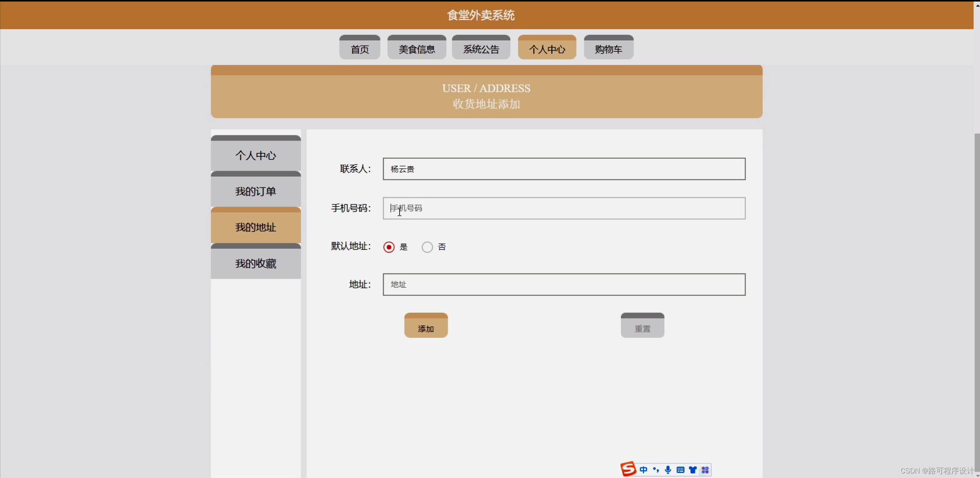Click into the 地址 input field
This screenshot has height=478, width=980.
click(x=564, y=284)
